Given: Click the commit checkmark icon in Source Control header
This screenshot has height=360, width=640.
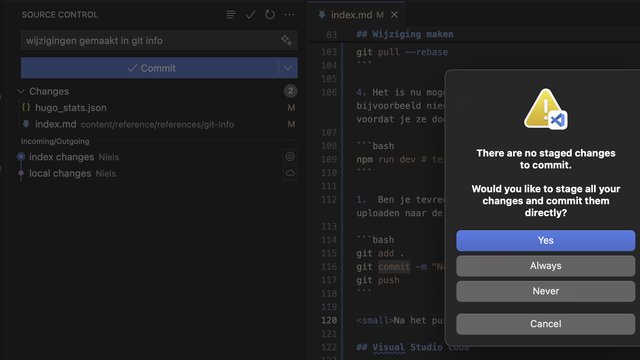Looking at the screenshot, I should click(x=250, y=15).
